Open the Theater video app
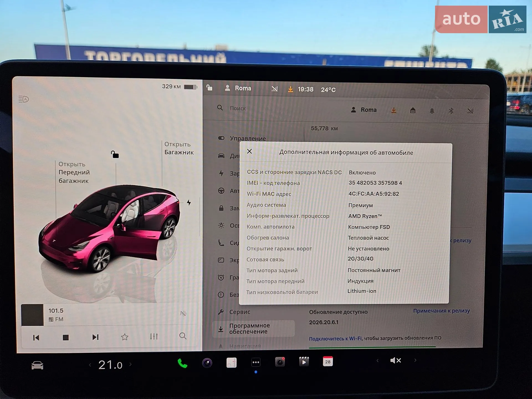This screenshot has height=399, width=532. point(304,362)
